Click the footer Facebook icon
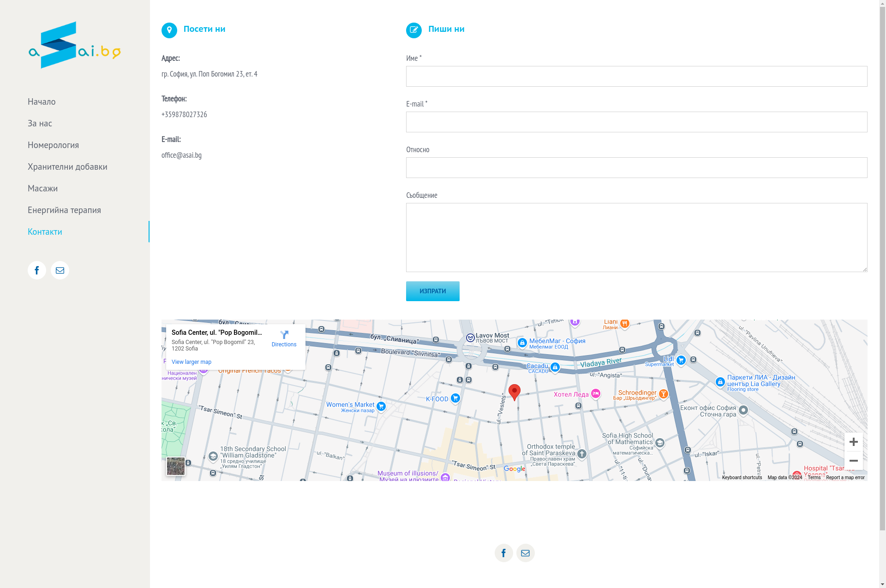Viewport: 886px width, 588px height. 503,553
